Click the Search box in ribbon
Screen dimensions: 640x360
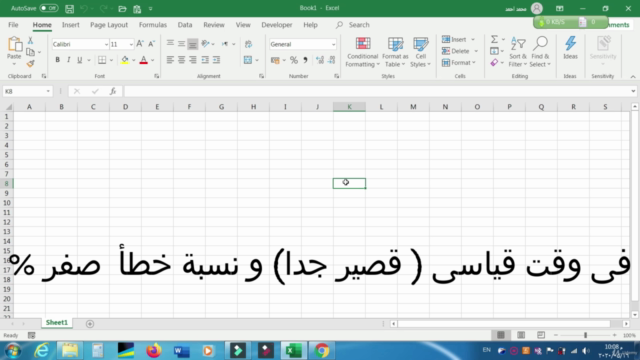353,25
